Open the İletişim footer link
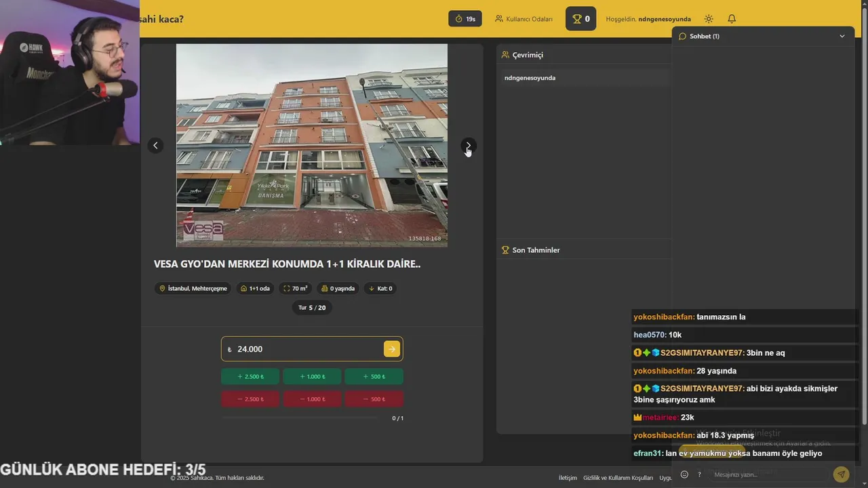The width and height of the screenshot is (868, 488). pos(568,478)
